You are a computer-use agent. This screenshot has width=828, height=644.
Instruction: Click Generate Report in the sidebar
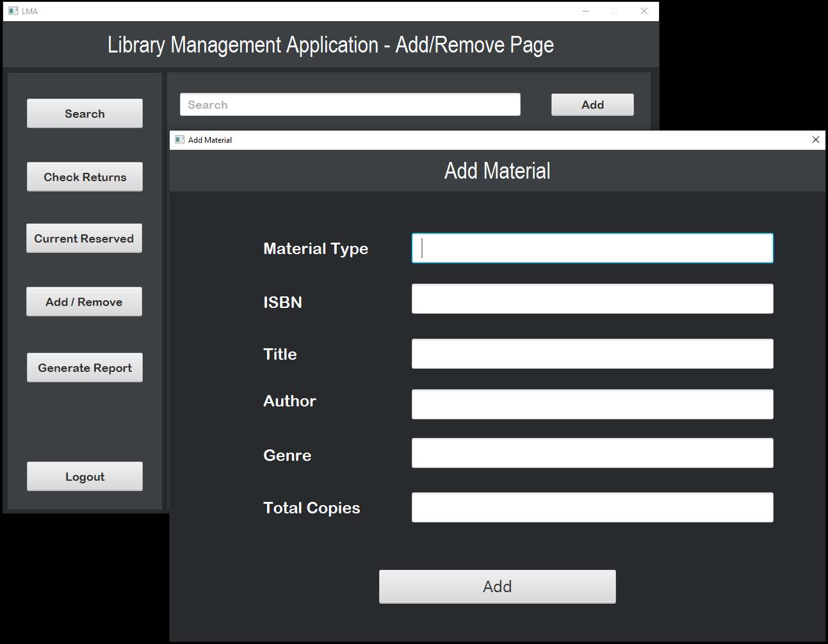click(x=85, y=367)
